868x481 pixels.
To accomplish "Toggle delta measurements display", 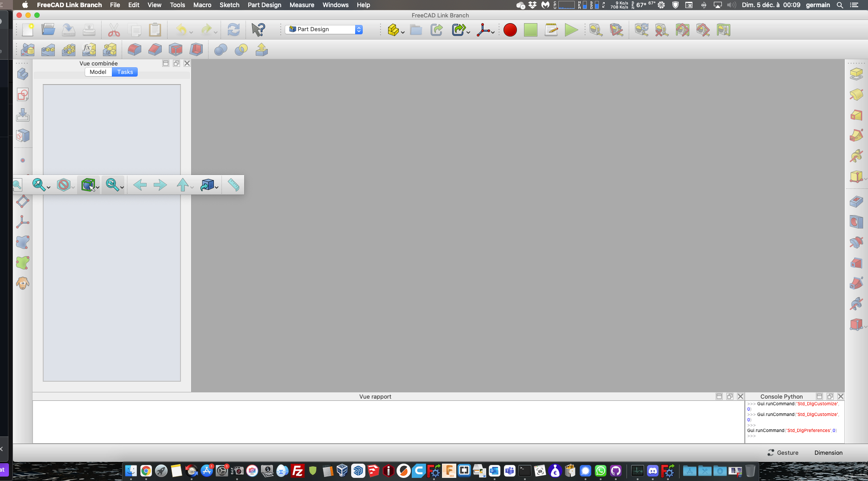I will [704, 30].
